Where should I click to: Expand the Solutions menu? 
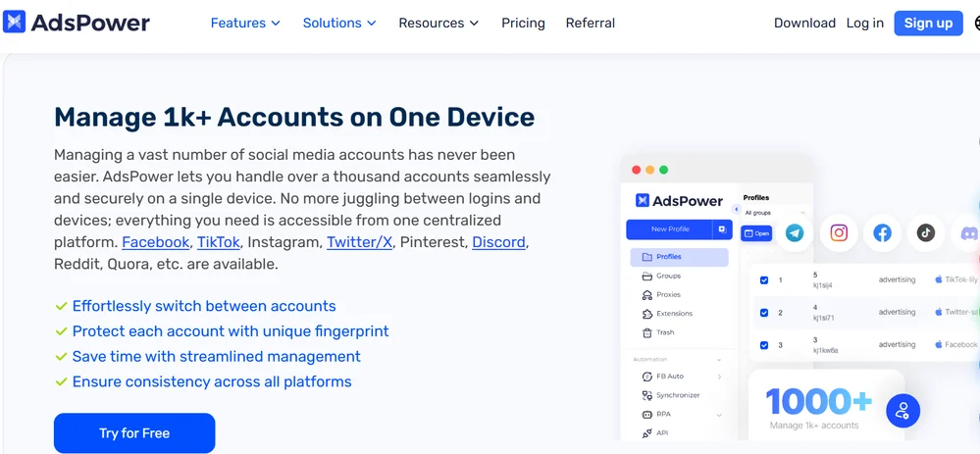point(339,24)
